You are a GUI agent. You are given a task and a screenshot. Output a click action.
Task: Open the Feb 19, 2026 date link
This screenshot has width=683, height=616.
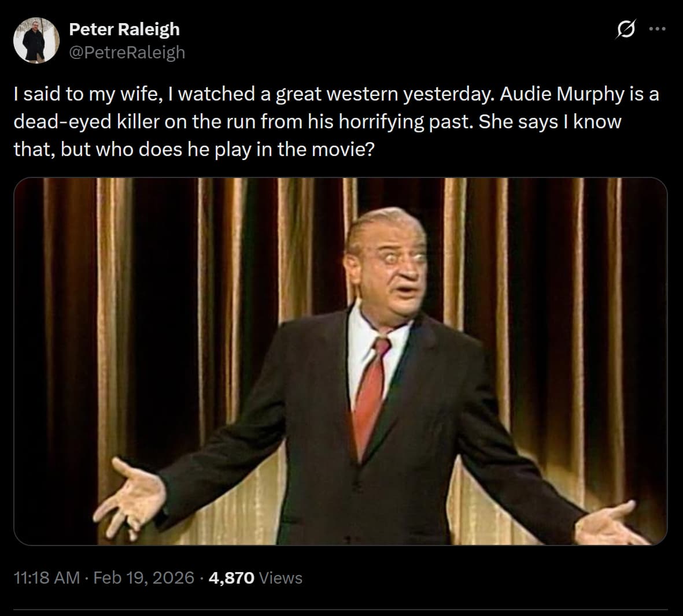tap(143, 577)
